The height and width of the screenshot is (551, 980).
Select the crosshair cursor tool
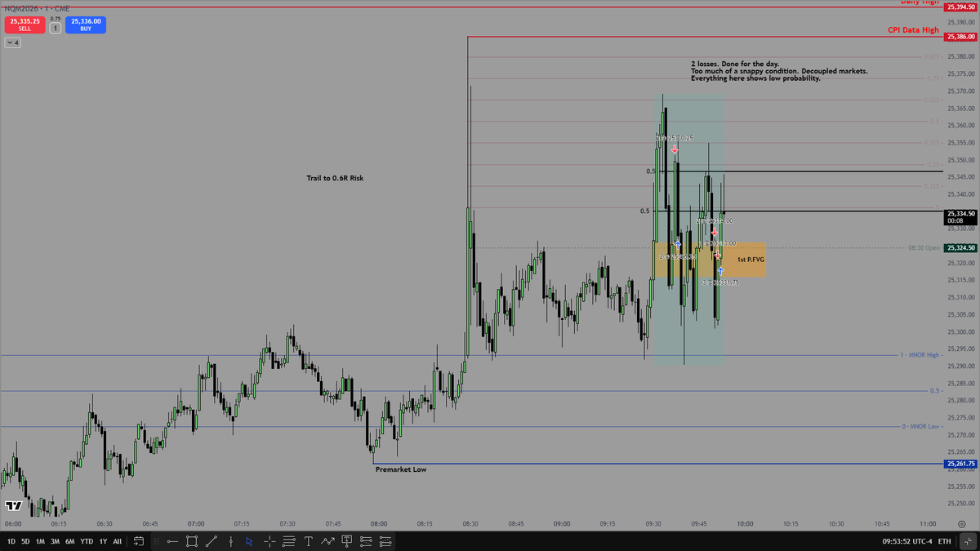(x=269, y=541)
